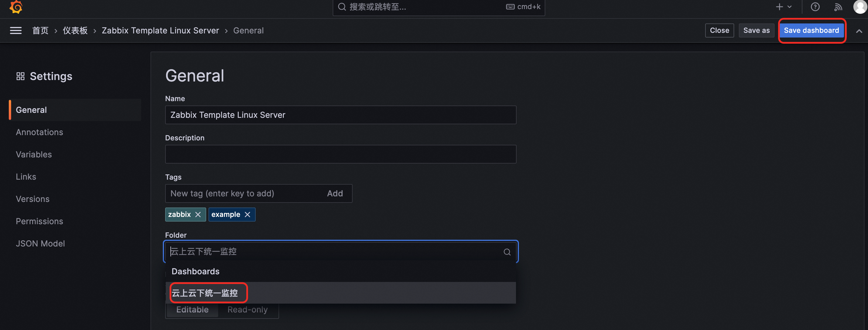Focus the dashboard Name field

(x=341, y=115)
